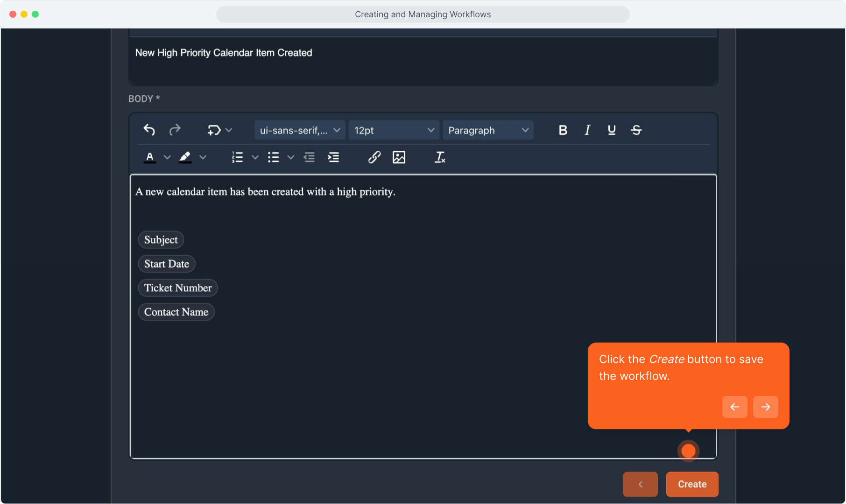Insert a bulleted list
The width and height of the screenshot is (846, 504).
274,157
